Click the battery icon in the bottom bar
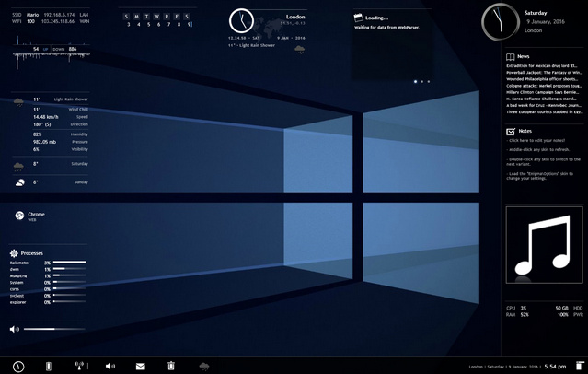 click(49, 366)
